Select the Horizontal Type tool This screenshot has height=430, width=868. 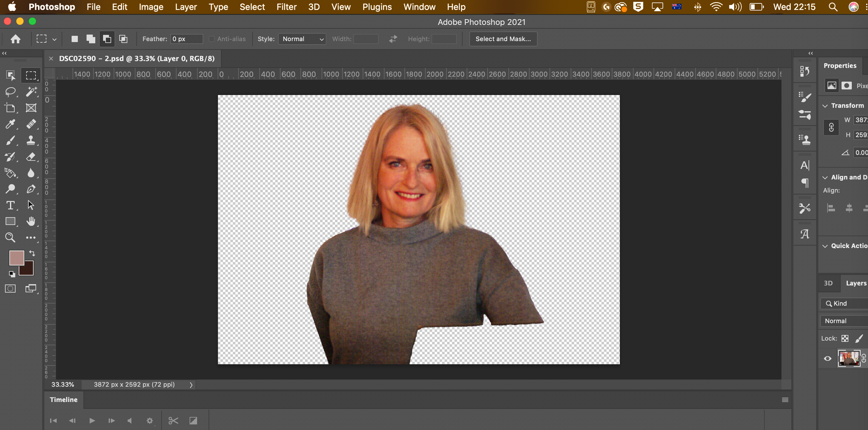pyautogui.click(x=10, y=205)
